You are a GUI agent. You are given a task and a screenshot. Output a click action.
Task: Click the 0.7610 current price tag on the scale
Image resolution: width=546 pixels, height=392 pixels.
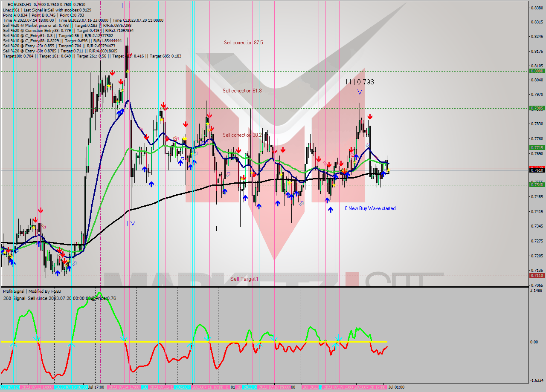[x=537, y=170]
